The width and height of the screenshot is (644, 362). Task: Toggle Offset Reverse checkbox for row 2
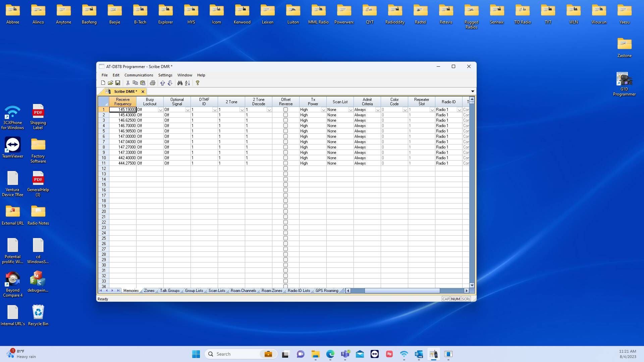pos(285,115)
